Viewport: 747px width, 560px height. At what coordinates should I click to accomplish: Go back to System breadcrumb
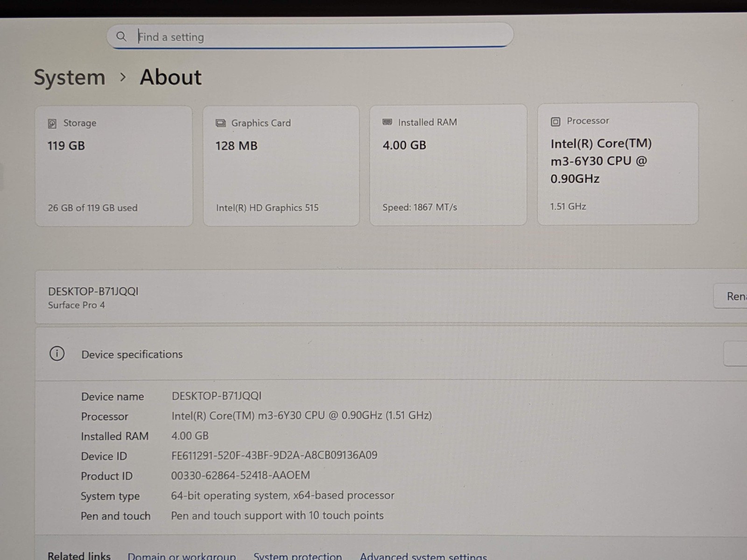[x=70, y=77]
